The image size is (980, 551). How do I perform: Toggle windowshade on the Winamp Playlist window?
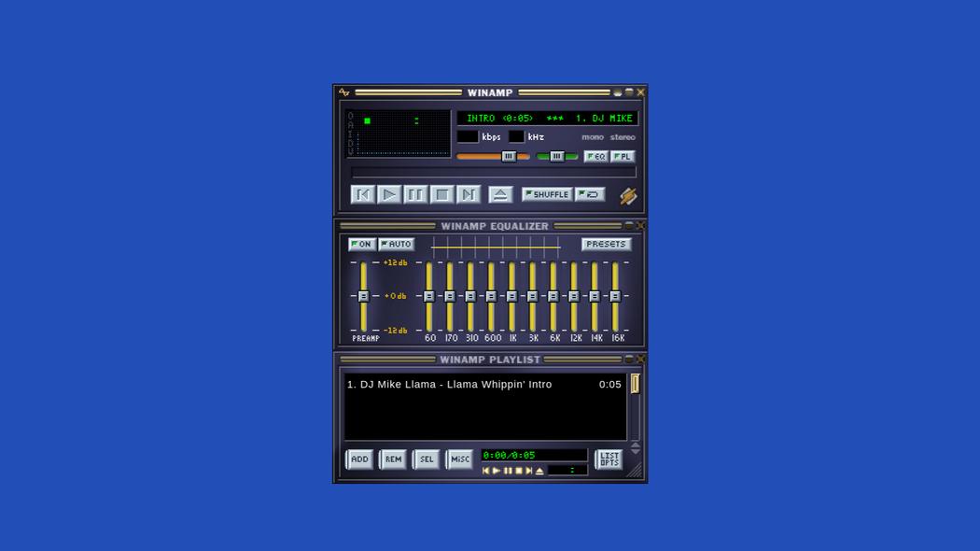629,359
